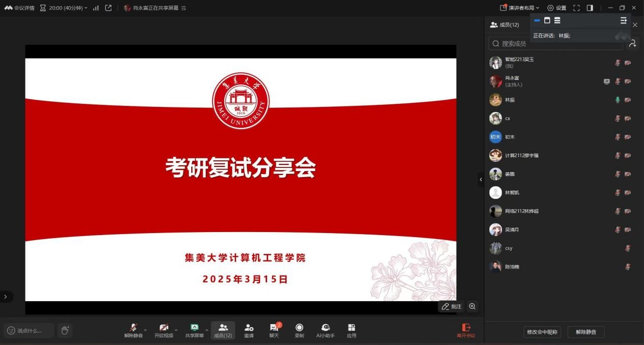
Task: Open the 聊天 chat with 2 unread
Action: tap(274, 330)
